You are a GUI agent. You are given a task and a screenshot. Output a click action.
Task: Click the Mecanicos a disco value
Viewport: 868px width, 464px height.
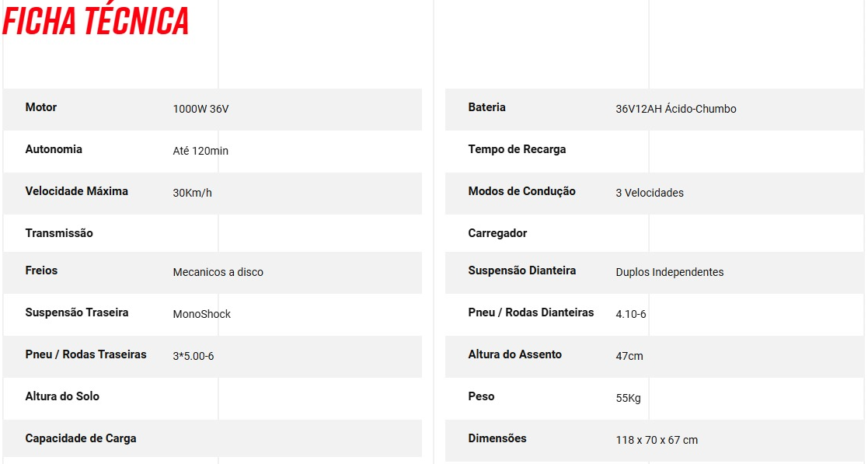point(218,273)
